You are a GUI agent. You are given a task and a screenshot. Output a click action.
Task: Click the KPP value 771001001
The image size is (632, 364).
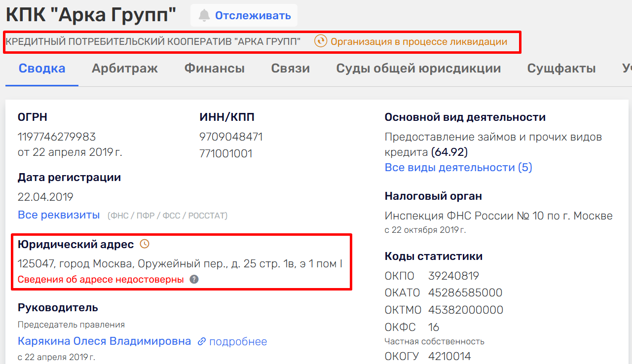click(x=226, y=153)
